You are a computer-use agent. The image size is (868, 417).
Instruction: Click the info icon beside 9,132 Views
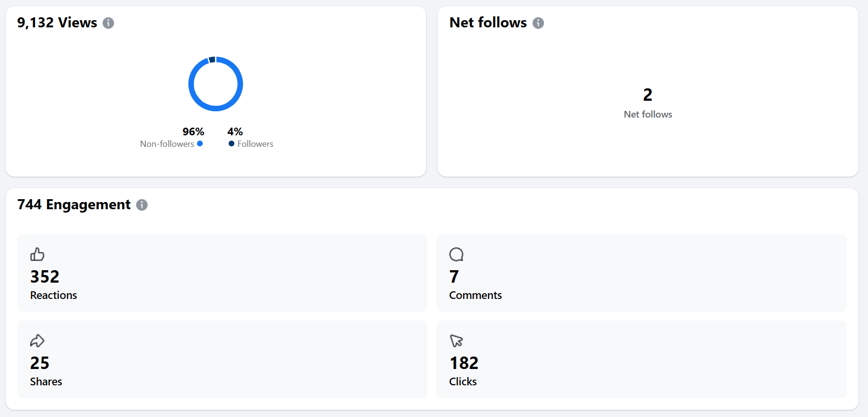pos(108,23)
